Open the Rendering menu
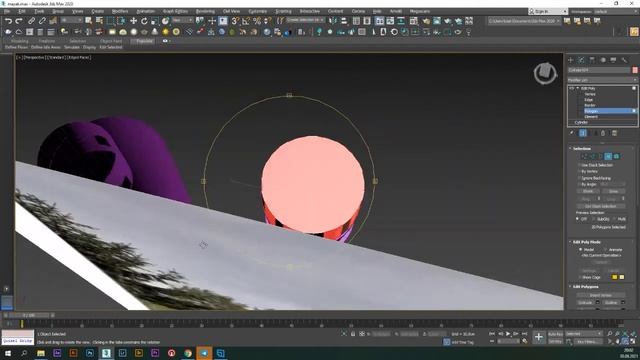Screen dimensions: 640x360 click(205, 11)
